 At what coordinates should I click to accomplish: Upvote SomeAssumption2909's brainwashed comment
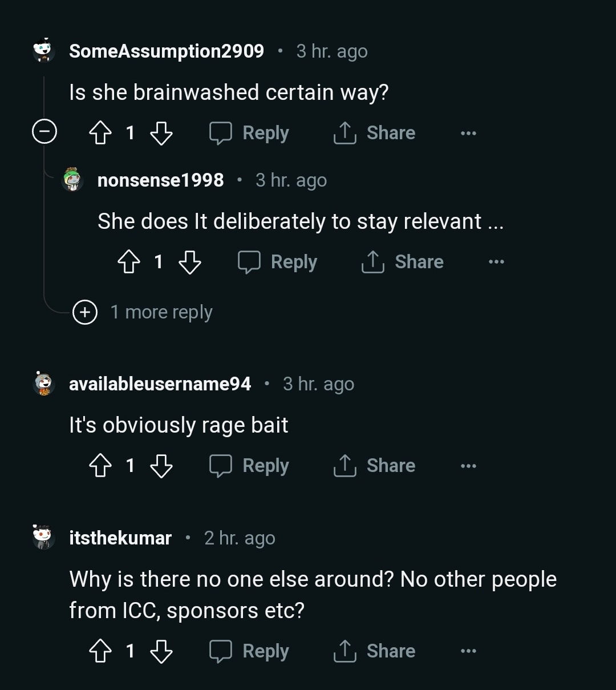(100, 134)
